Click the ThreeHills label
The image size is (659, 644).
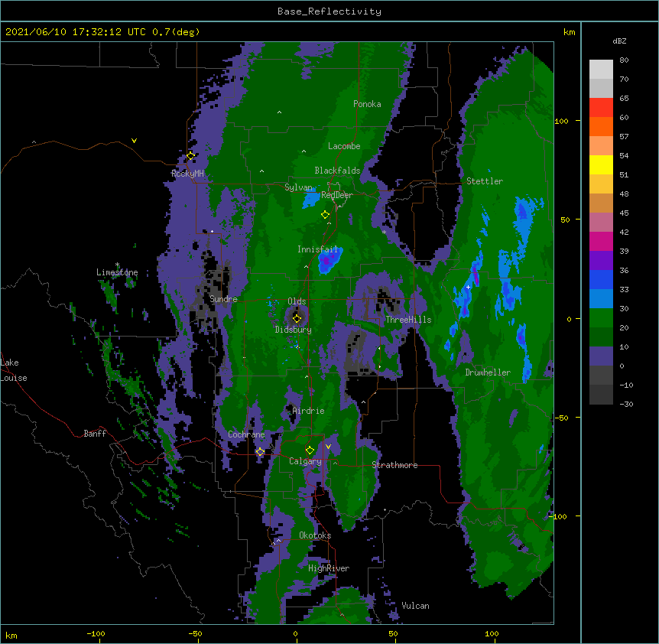pyautogui.click(x=408, y=320)
